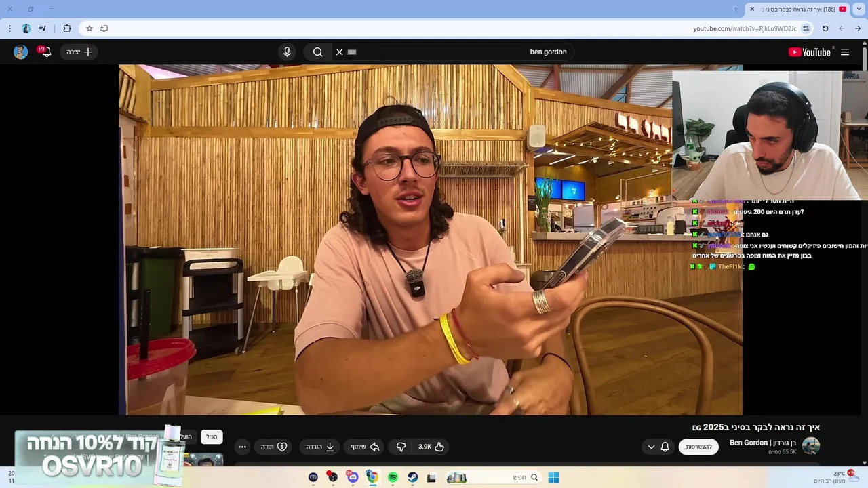Image resolution: width=868 pixels, height=488 pixels.
Task: Close the YouTube video tab
Action: 752,9
